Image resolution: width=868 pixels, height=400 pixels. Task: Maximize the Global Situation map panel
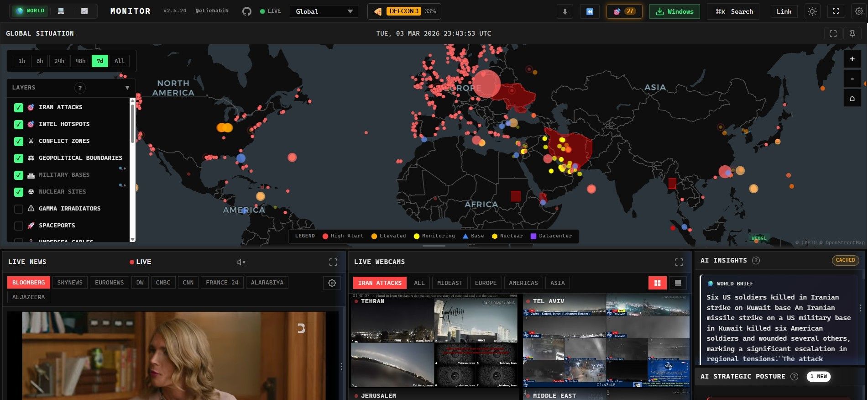click(833, 33)
